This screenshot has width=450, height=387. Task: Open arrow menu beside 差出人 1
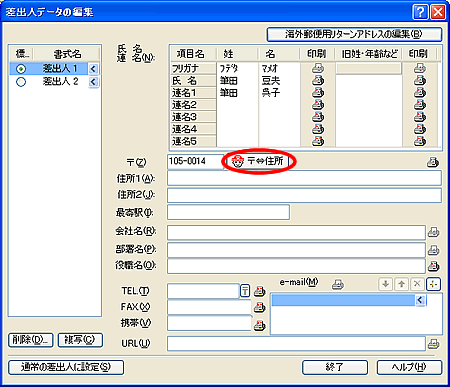point(93,69)
